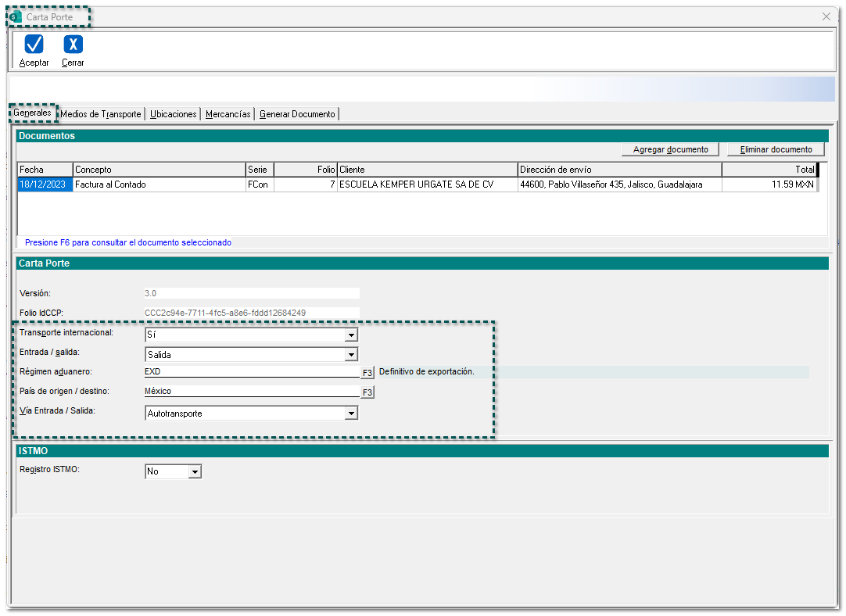Screen dimensions: 846x616
Task: Click the Carta Porte title bar icon
Action: [x=16, y=16]
